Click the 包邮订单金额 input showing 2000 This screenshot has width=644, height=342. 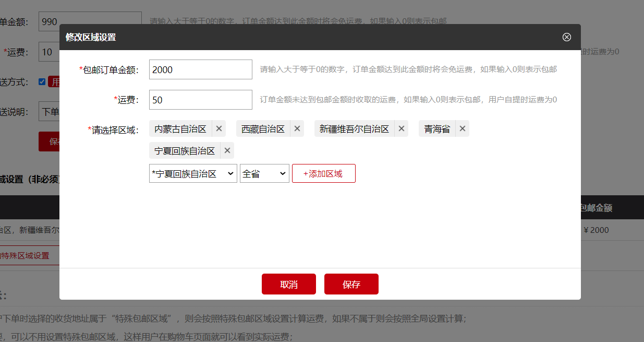point(200,69)
